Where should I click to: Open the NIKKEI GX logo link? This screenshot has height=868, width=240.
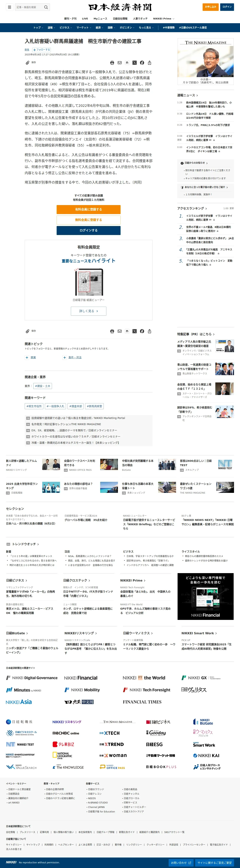[201, 678]
